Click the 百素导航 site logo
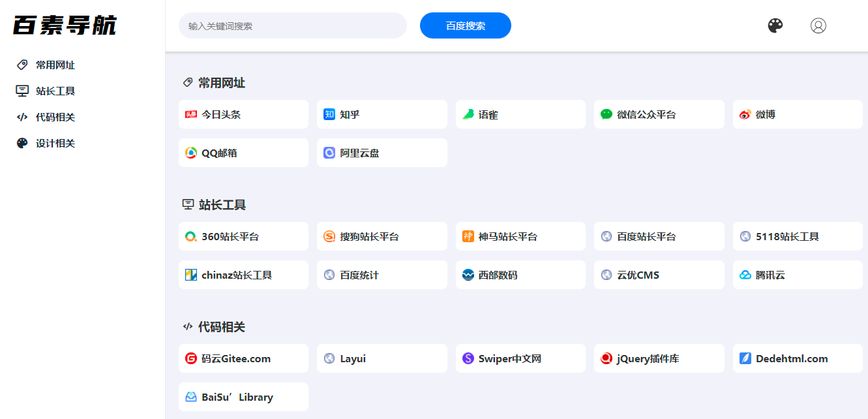Screen dimensions: 868x419 click(65, 25)
